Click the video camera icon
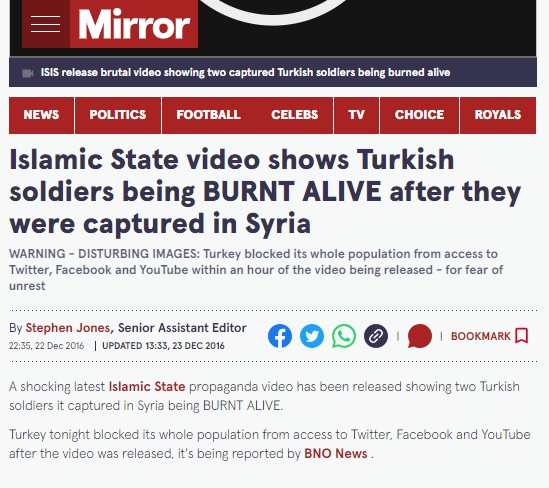The image size is (549, 488). 28,73
